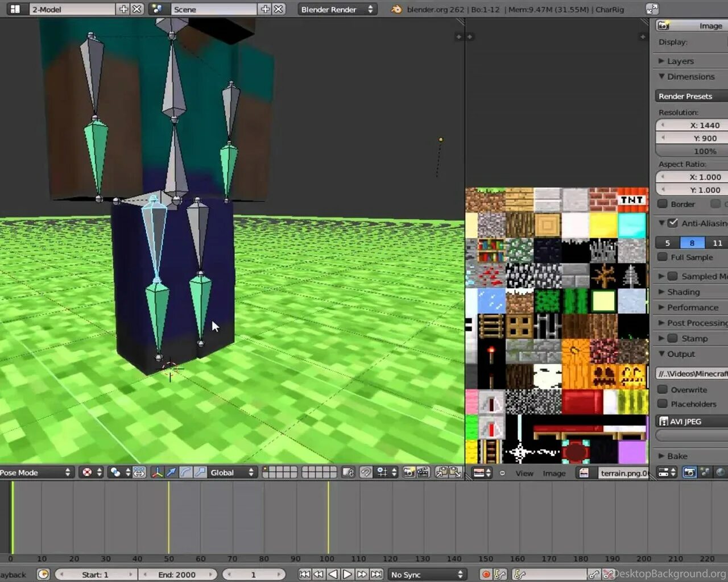Select the translate manipulator arrow

pyautogui.click(x=171, y=472)
